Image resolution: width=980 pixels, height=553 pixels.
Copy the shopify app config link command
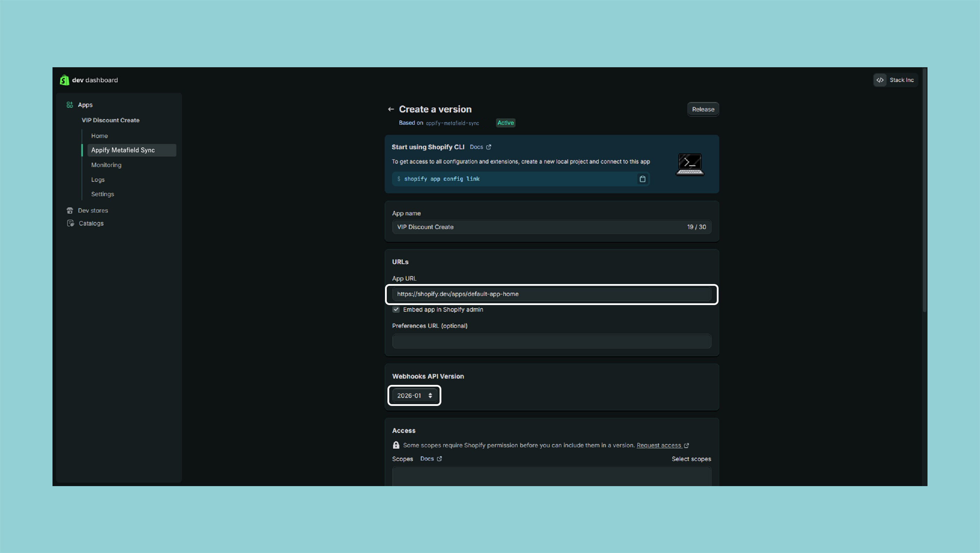click(x=643, y=179)
